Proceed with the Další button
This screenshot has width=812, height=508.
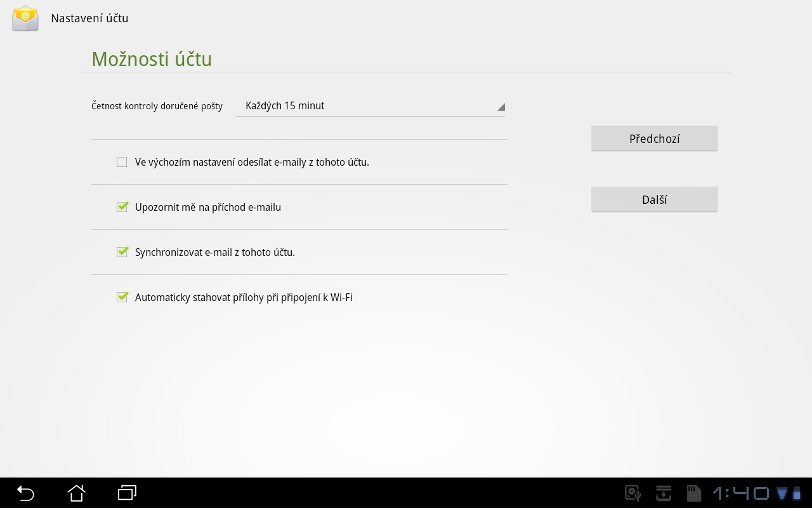coord(654,199)
